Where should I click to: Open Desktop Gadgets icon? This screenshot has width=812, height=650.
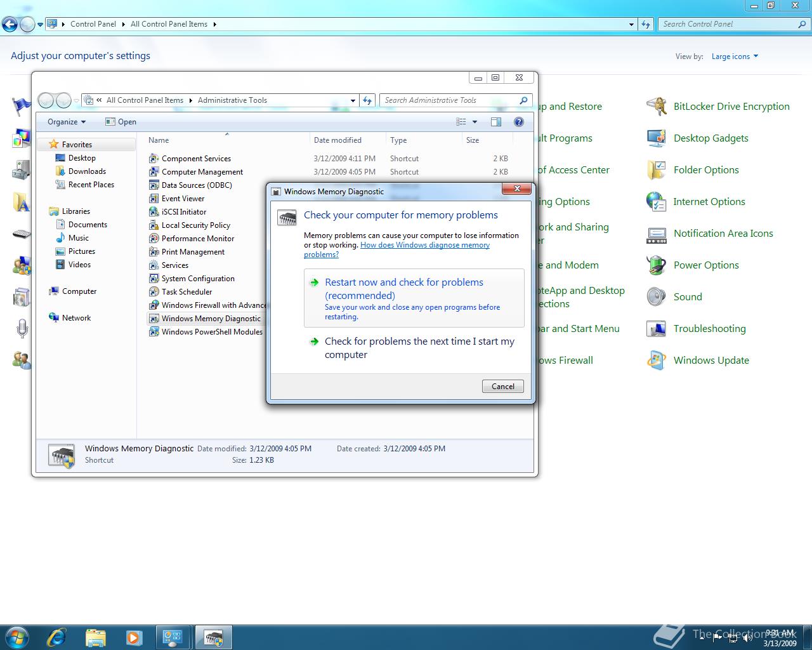pos(657,138)
